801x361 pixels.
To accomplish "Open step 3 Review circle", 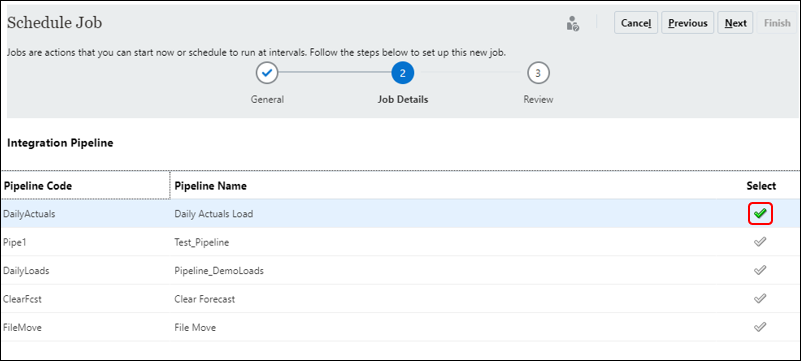I will (x=538, y=74).
